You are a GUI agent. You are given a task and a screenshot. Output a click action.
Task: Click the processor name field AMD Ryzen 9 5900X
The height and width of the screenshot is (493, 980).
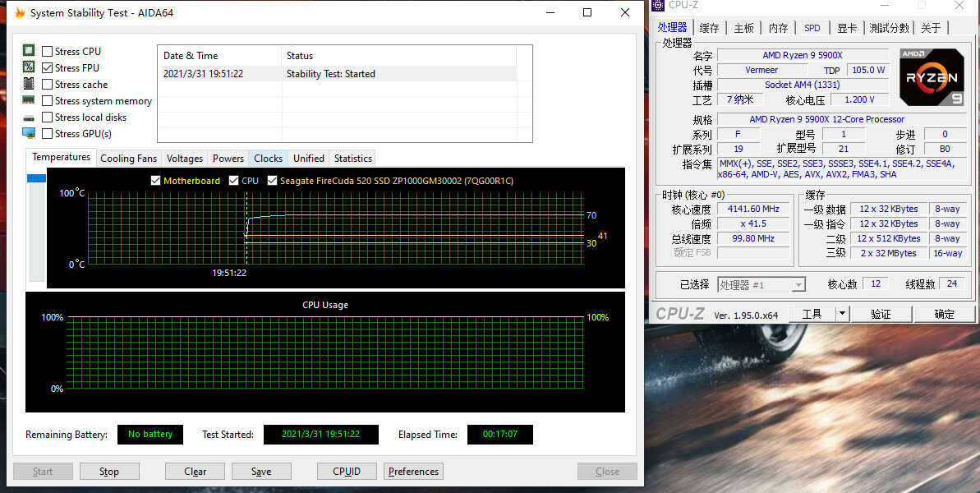(803, 55)
